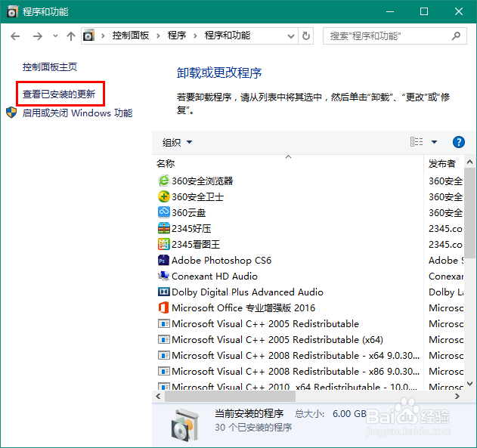Click the blue help question mark
The height and width of the screenshot is (448, 477).
[x=458, y=142]
